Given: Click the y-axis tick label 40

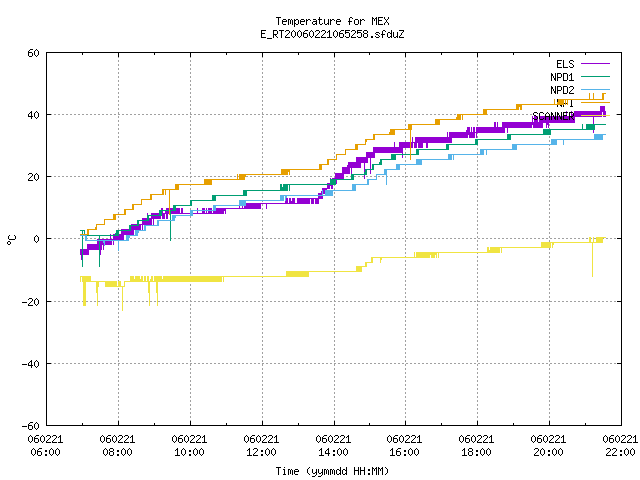Looking at the screenshot, I should (33, 115).
